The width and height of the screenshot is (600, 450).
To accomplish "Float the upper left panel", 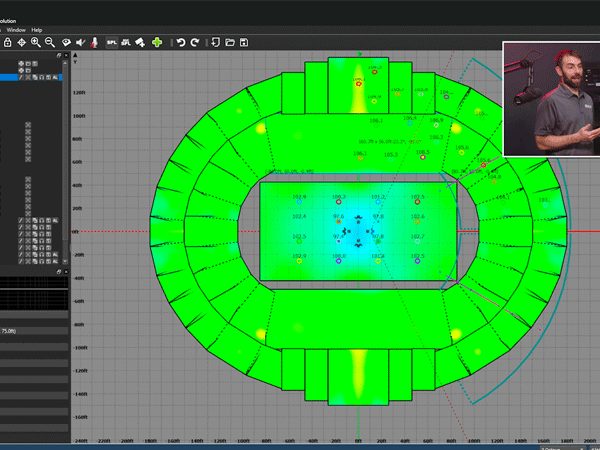I will 59,55.
